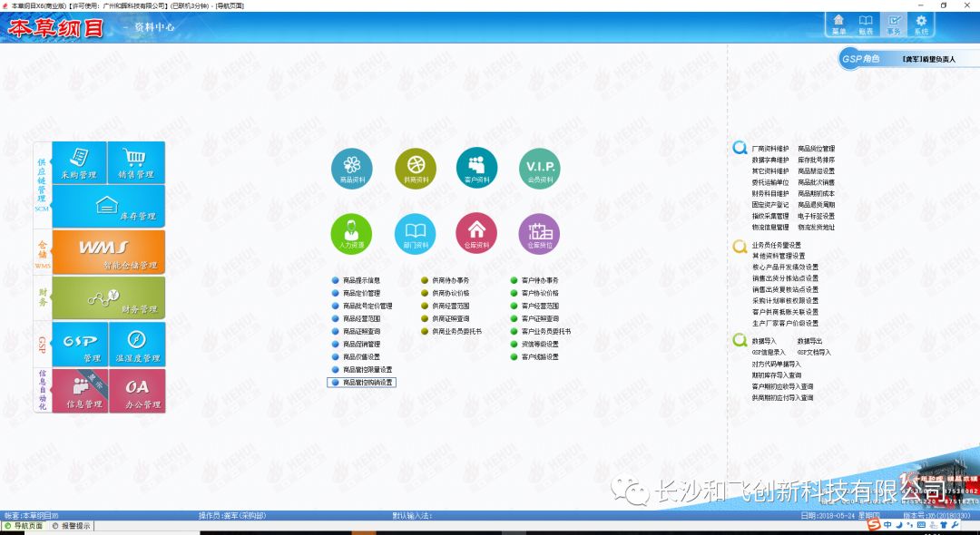Viewport: 980px width, 535px height.
Task: Open 供商待办事务 link
Action: click(451, 280)
